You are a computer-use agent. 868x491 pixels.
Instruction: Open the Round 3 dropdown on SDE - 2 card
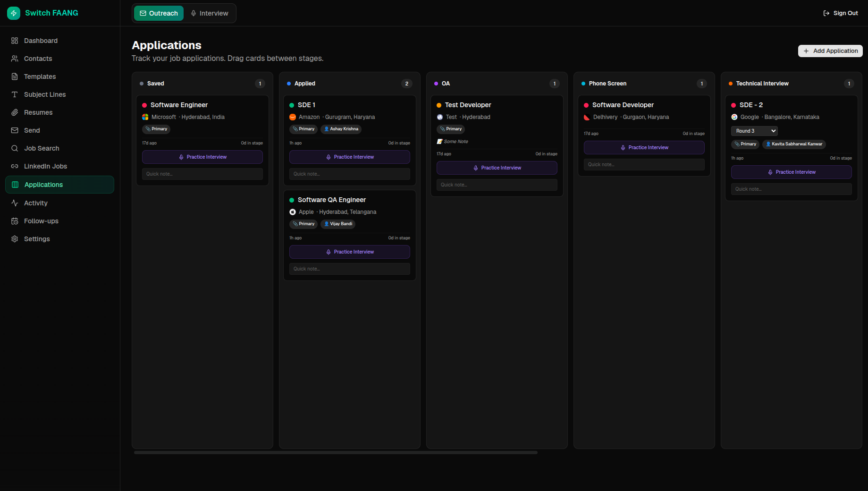(x=754, y=131)
